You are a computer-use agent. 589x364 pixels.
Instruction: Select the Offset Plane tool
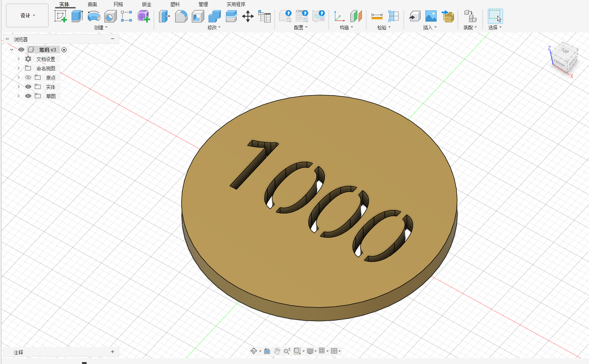356,16
